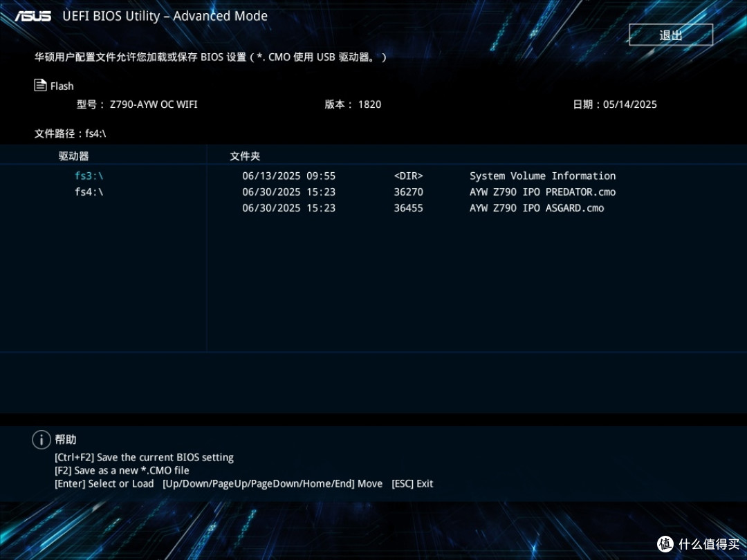Screen dimensions: 747x560
Task: Click the 文件路径 fs4:\ path text
Action: [70, 134]
